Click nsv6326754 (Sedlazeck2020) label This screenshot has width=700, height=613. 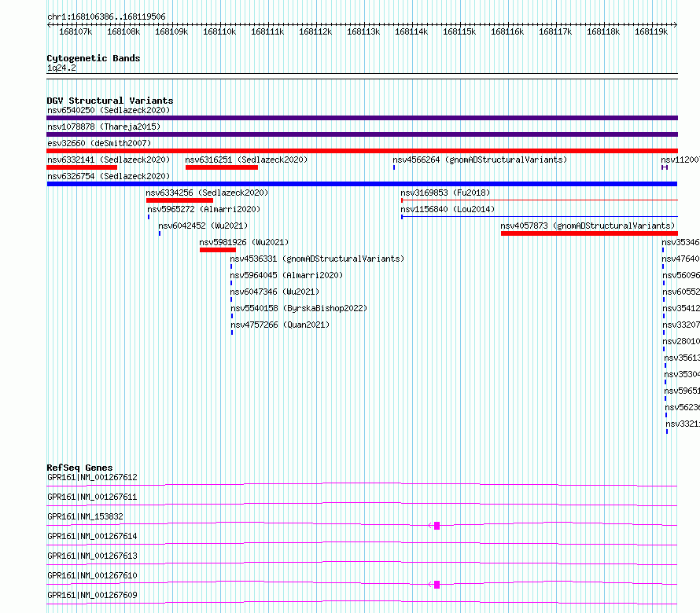[x=109, y=176]
